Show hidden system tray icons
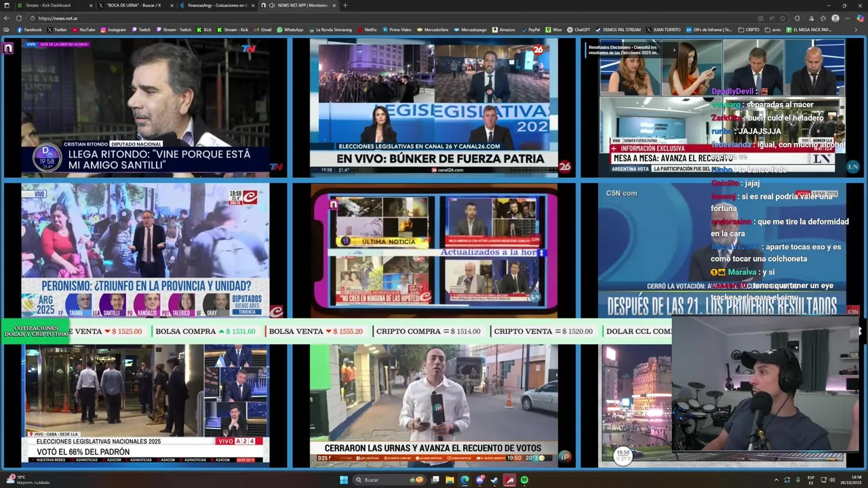This screenshot has height=488, width=868. tap(776, 480)
